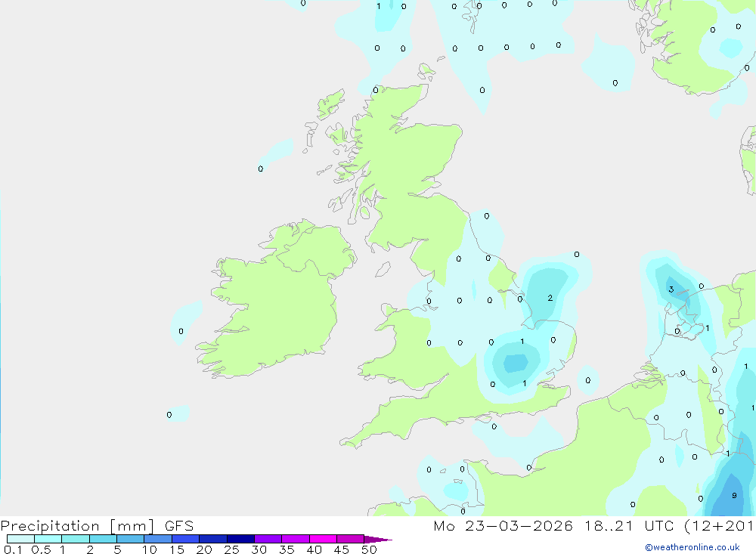This screenshot has height=554, width=756.
Task: Click the legend value "20"
Action: [204, 549]
